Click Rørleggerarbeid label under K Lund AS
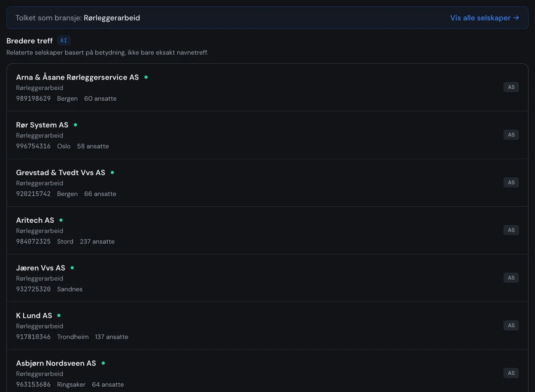This screenshot has width=535, height=392. pyautogui.click(x=39, y=326)
